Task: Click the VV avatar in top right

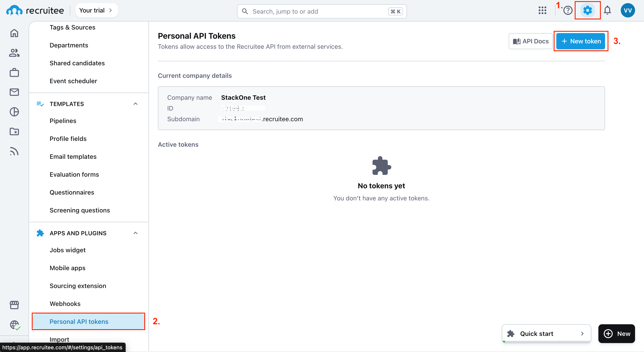Action: (628, 10)
